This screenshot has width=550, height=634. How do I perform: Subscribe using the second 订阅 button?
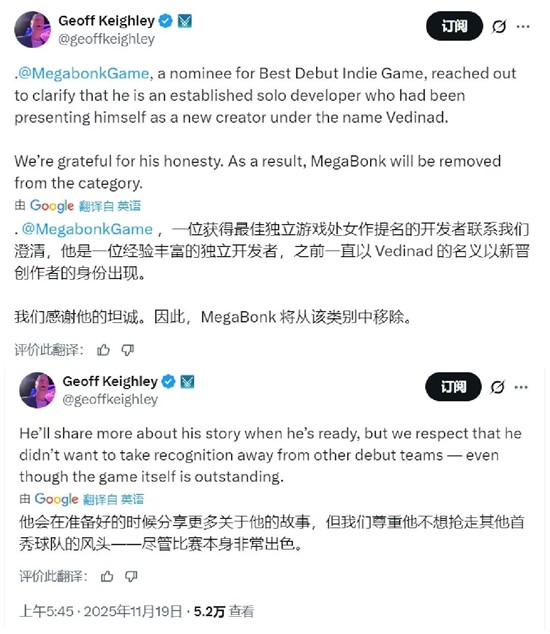453,387
